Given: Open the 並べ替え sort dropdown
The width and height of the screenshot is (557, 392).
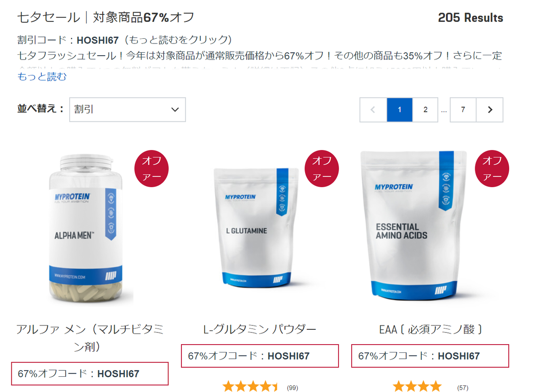Looking at the screenshot, I should click(x=128, y=110).
